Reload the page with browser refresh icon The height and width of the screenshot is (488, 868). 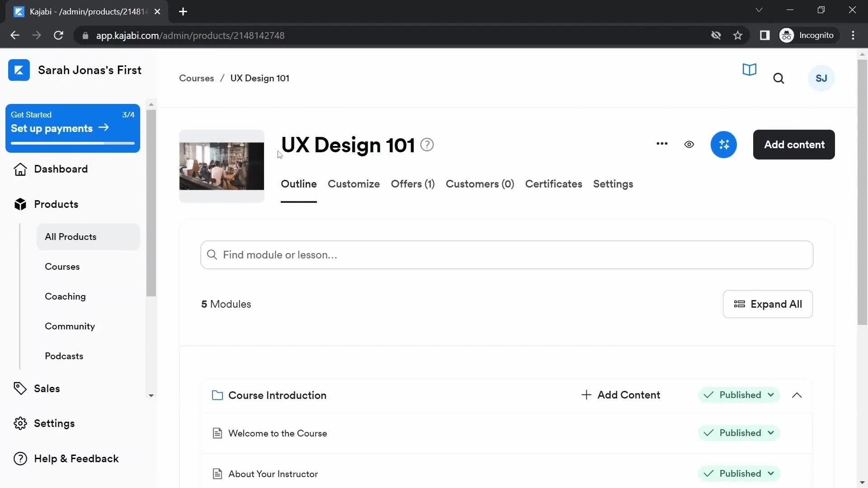tap(58, 35)
